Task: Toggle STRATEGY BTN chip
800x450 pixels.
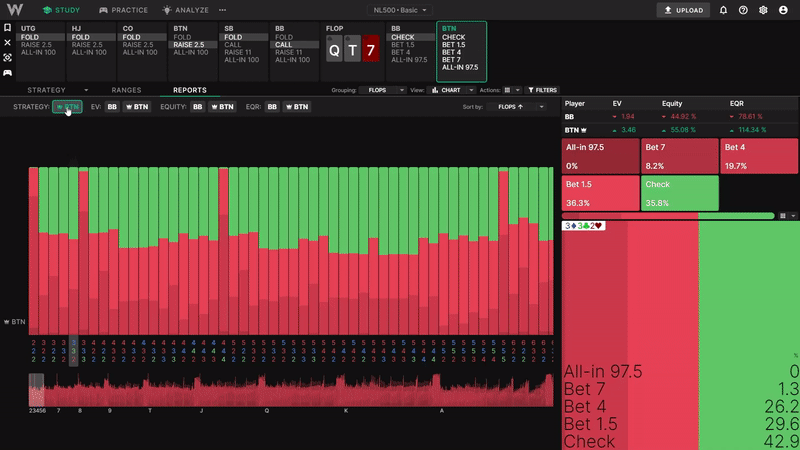Action: pos(67,107)
